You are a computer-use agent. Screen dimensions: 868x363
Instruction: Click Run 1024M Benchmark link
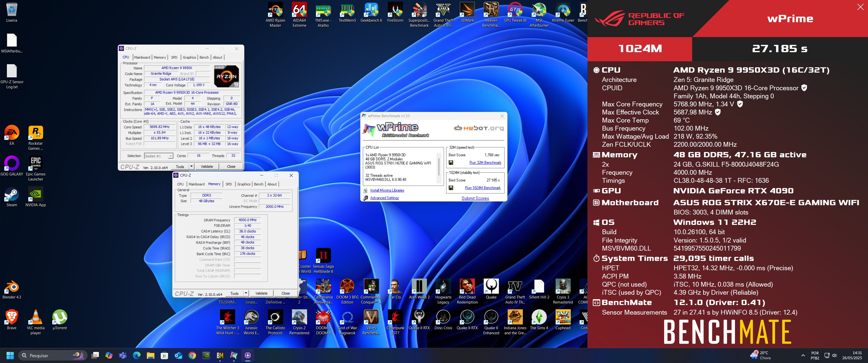(483, 188)
